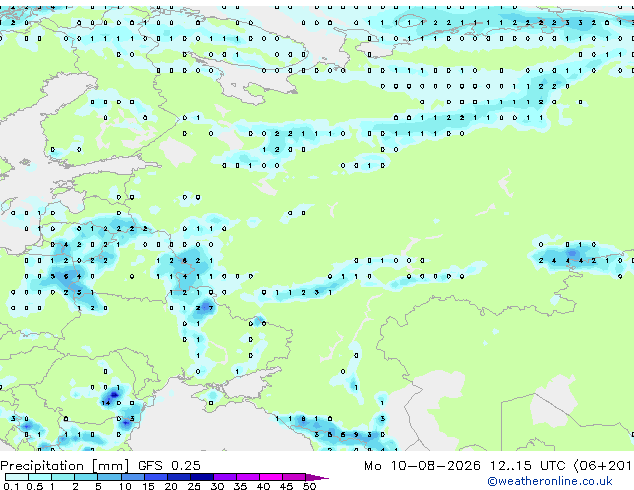This screenshot has width=634, height=490.
Task: Click the "0.5" legend tick label
Action: click(35, 486)
